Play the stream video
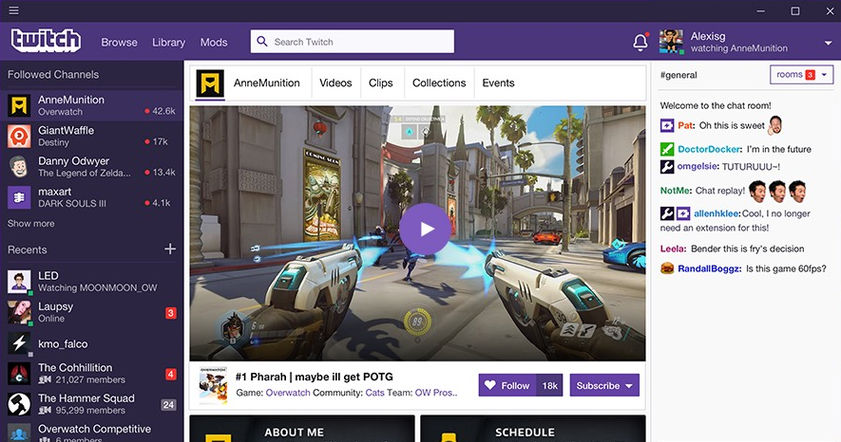 click(x=425, y=229)
